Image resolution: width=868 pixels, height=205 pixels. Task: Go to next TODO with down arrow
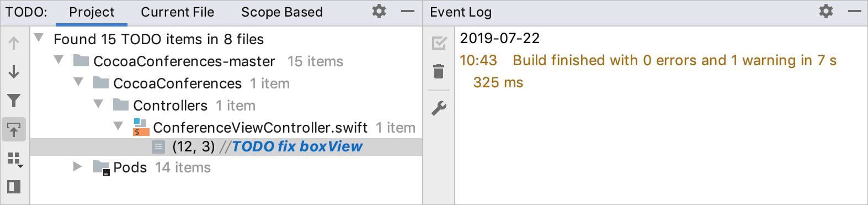(x=14, y=72)
